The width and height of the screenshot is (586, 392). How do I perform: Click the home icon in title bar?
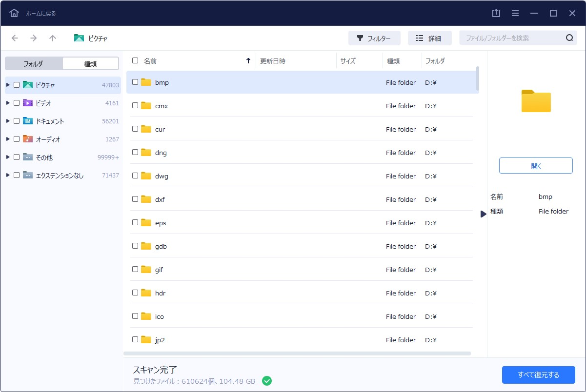coord(14,13)
